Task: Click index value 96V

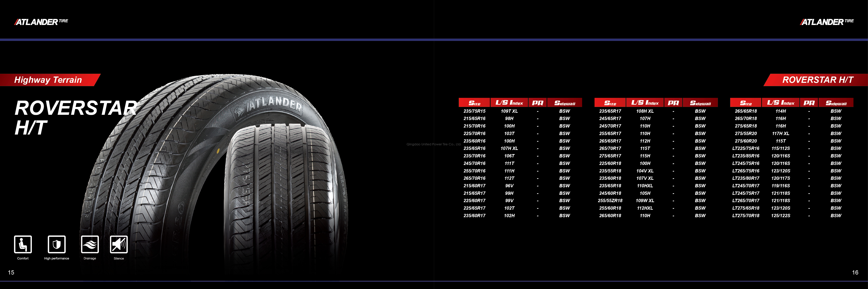Action: 509,186
